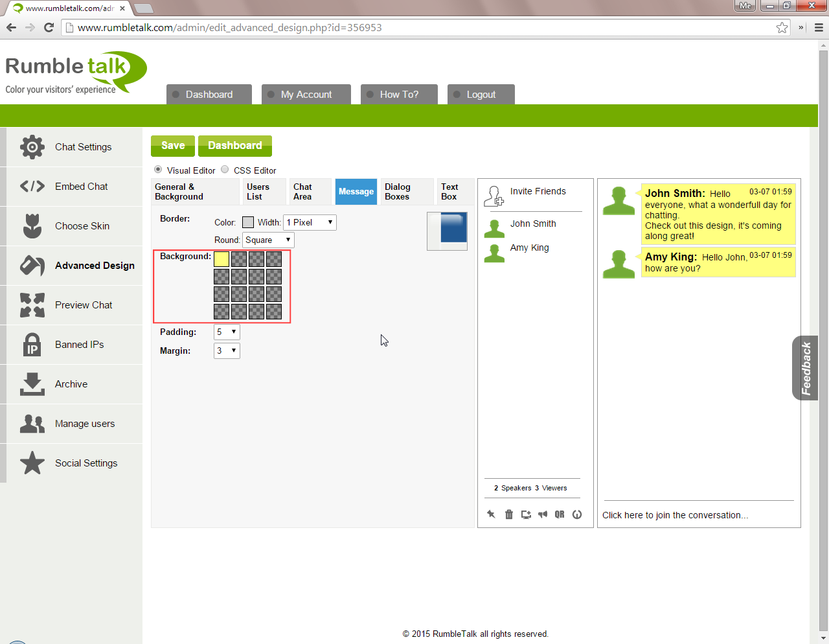Switch to the Users List tab
Image resolution: width=829 pixels, height=644 pixels.
tap(265, 192)
